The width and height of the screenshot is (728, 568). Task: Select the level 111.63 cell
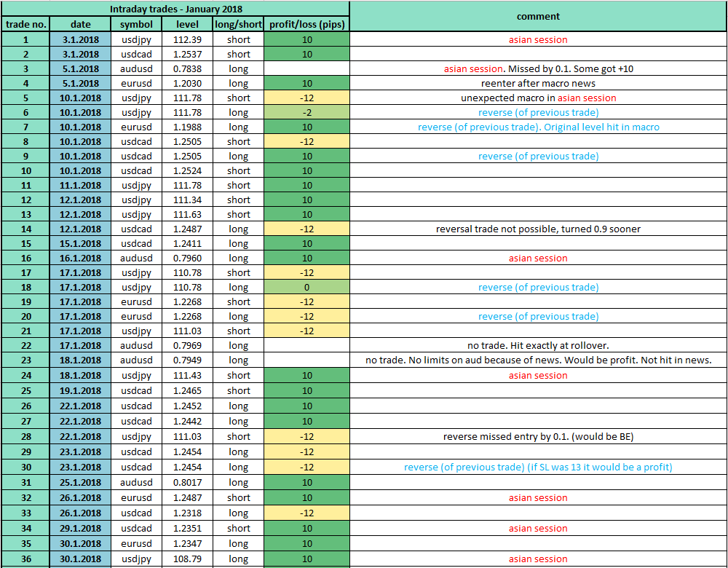point(187,214)
